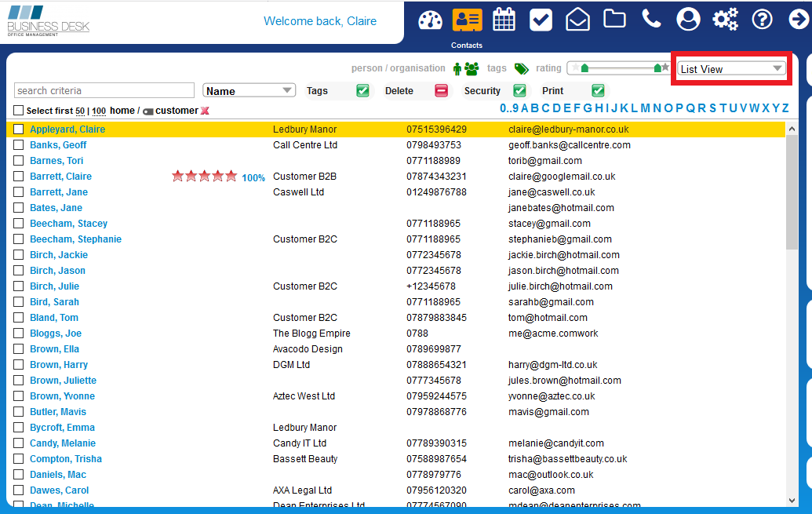Image resolution: width=812 pixels, height=514 pixels.
Task: Open the documents folder icon
Action: [615, 19]
